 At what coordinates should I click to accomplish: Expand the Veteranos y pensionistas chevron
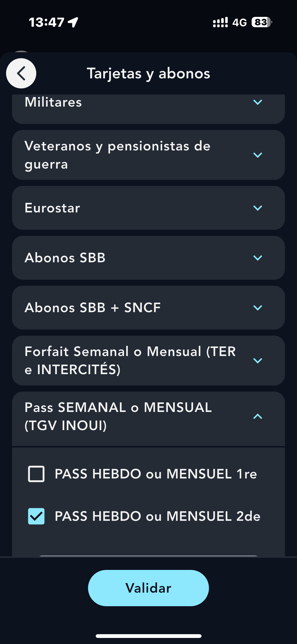click(x=257, y=155)
